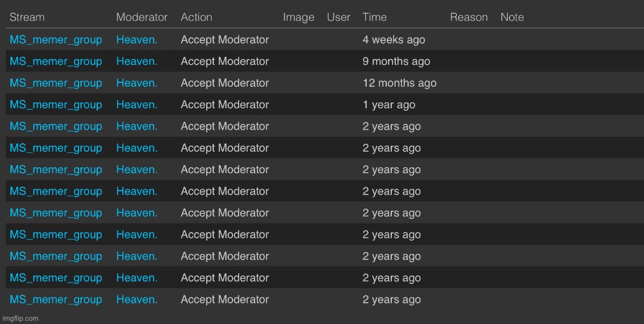Open MS_memer_group link in 9 months ago row

coord(56,62)
